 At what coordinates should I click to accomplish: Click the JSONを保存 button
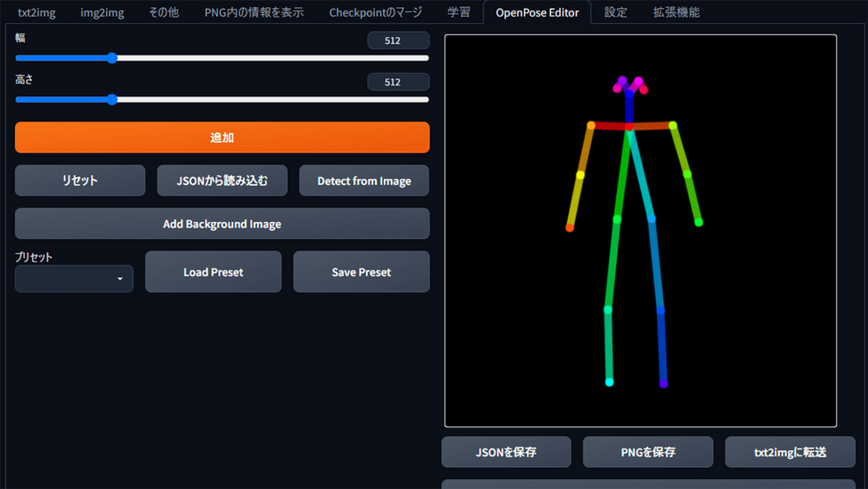pos(506,452)
